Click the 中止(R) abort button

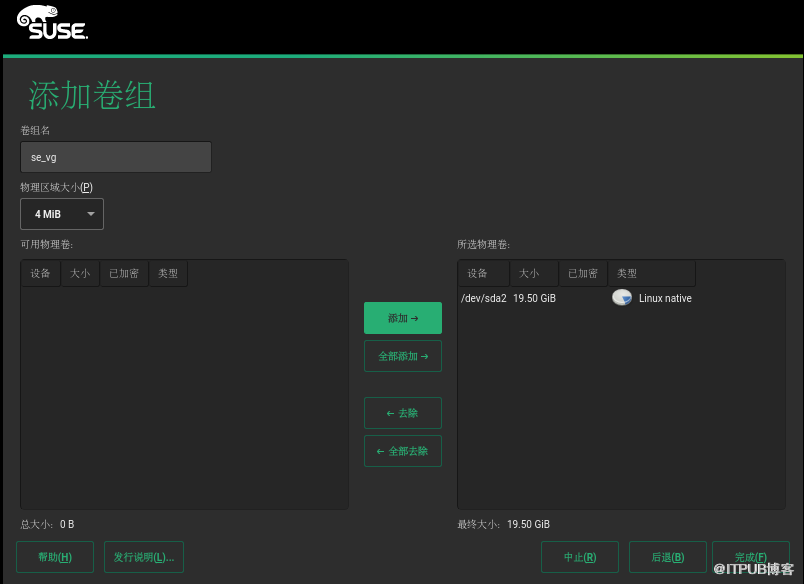[580, 557]
